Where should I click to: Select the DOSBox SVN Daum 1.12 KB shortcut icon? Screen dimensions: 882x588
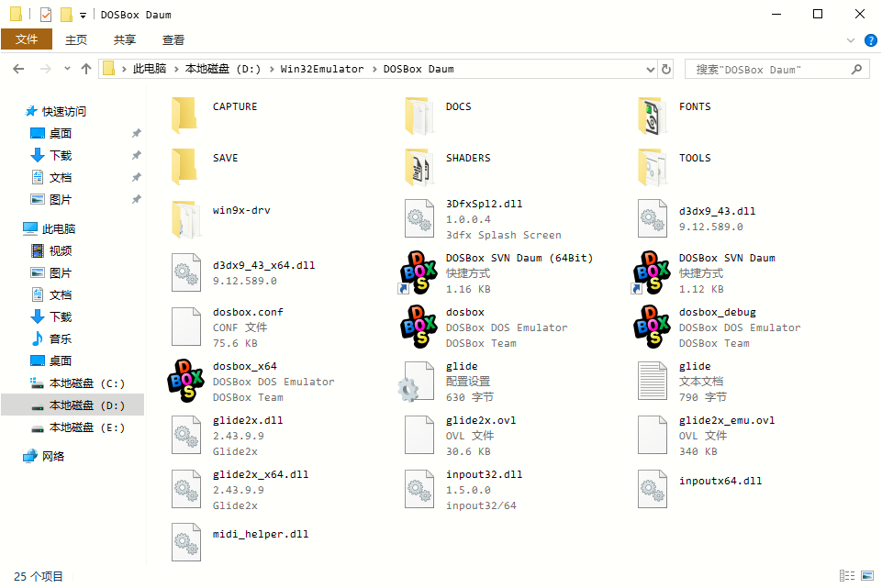[x=653, y=272]
